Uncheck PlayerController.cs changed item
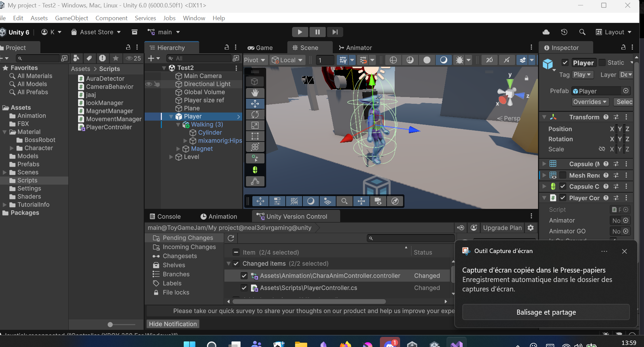The width and height of the screenshot is (644, 347). click(244, 288)
